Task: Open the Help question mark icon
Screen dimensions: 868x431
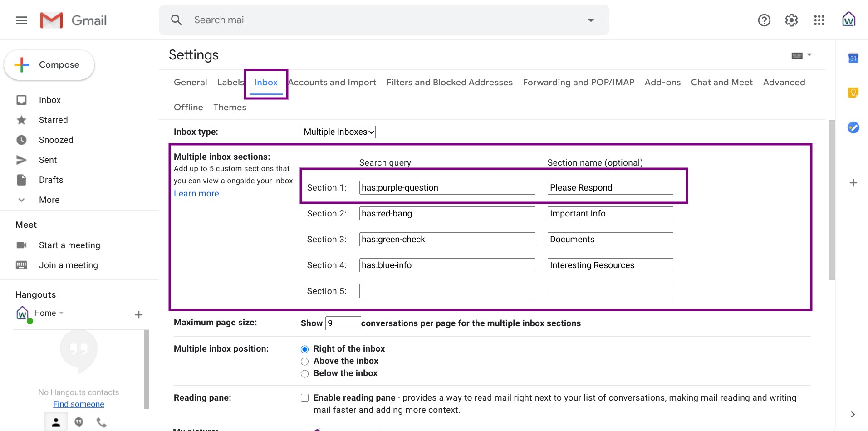Action: 764,20
